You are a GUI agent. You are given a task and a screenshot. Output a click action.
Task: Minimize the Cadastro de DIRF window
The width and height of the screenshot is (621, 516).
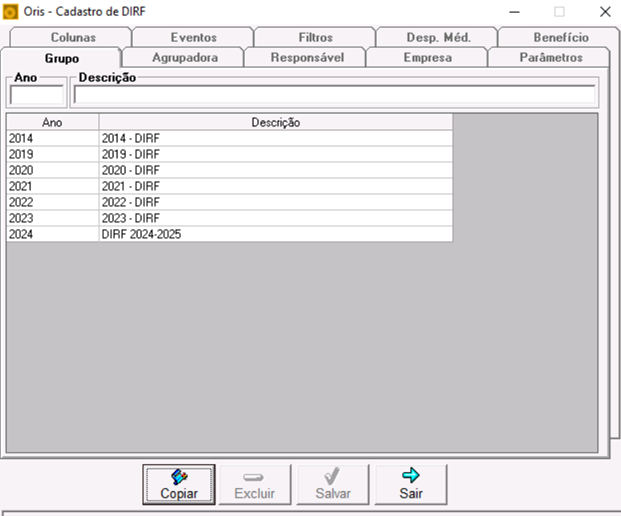[x=514, y=12]
